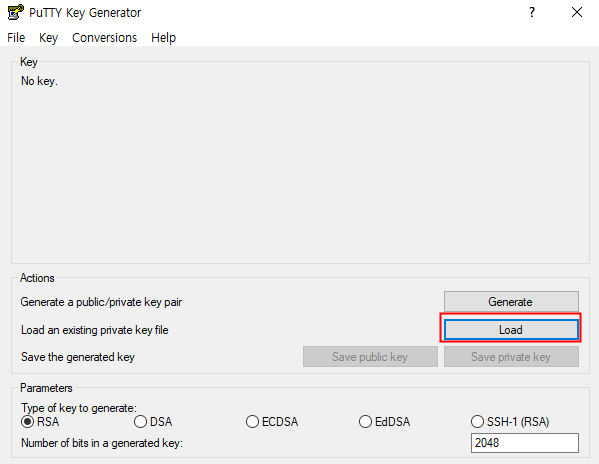The height and width of the screenshot is (464, 599).
Task: Click 'Save the generated key' label
Action: tap(78, 357)
